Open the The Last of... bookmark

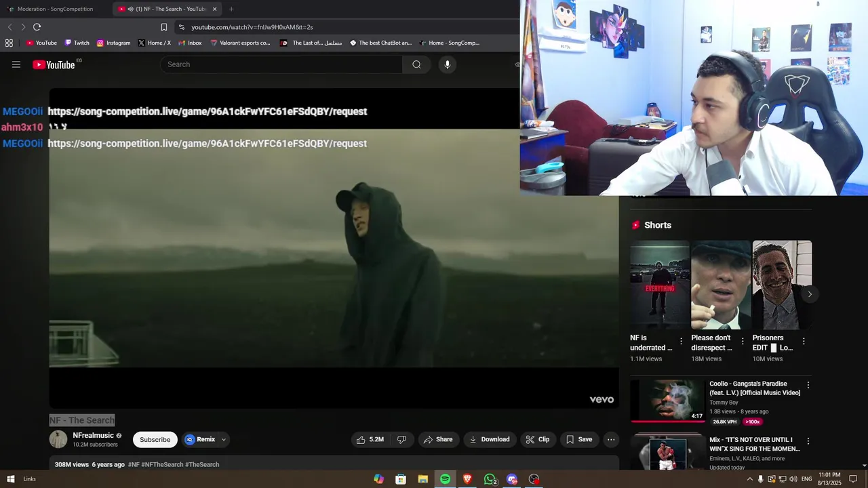click(311, 43)
